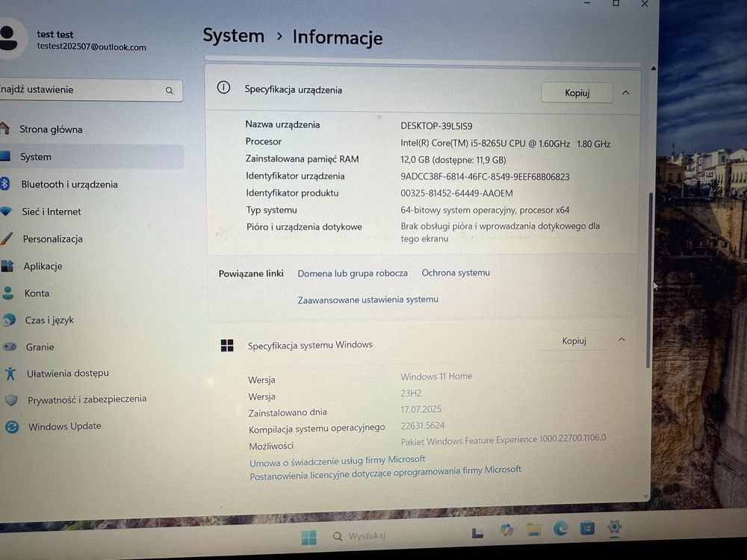Collapse the Specyfikacja systemu Windows section
Screen dimensions: 747x560
pyautogui.click(x=622, y=340)
